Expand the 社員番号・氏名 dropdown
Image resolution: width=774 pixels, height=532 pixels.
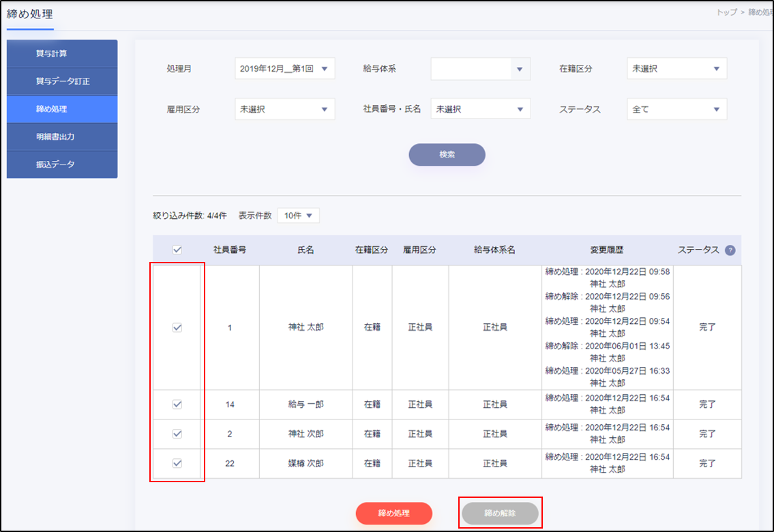click(480, 109)
